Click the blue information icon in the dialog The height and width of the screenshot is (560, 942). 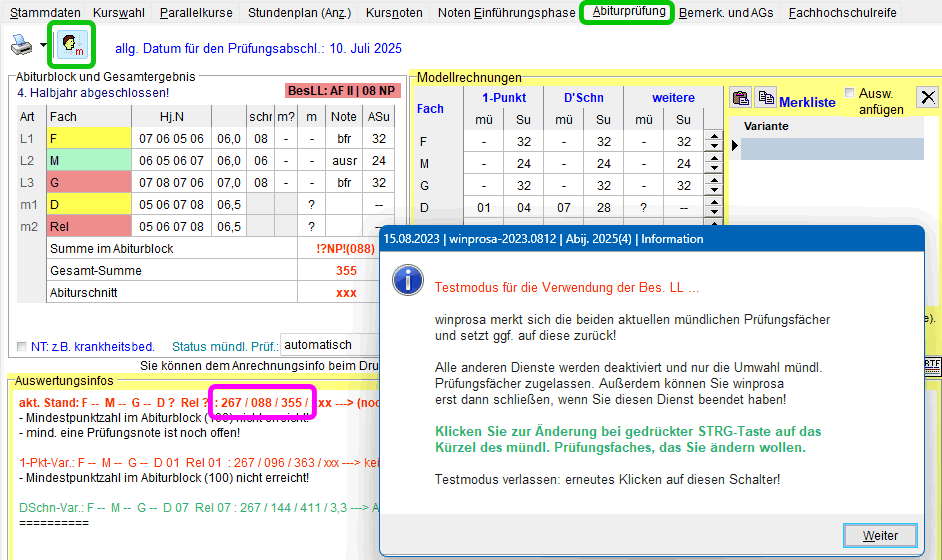click(408, 280)
